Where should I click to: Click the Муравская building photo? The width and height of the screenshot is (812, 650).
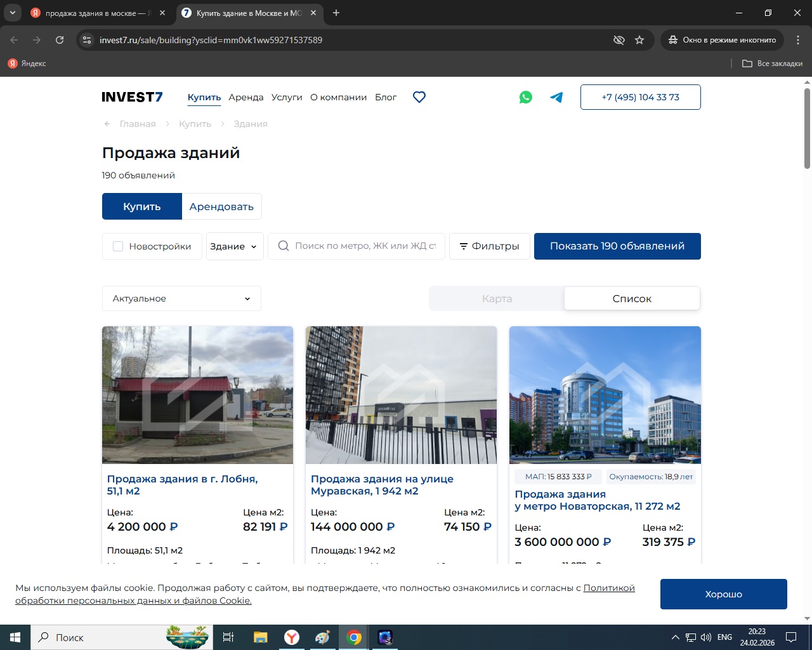pos(401,395)
